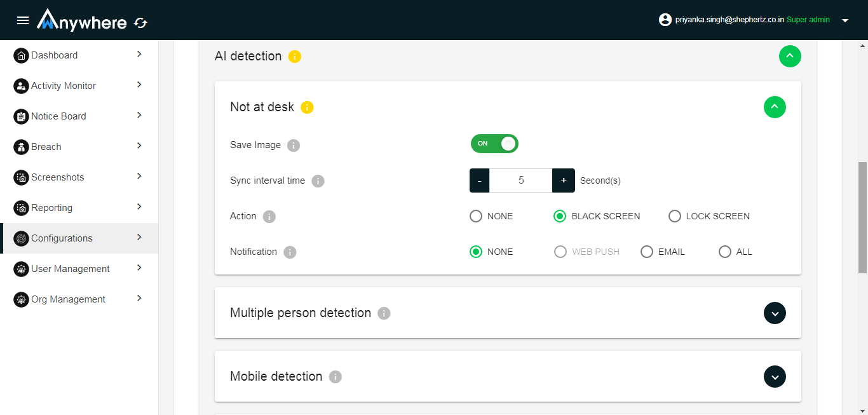Select the ALL notification radio button
868x415 pixels.
coord(724,252)
